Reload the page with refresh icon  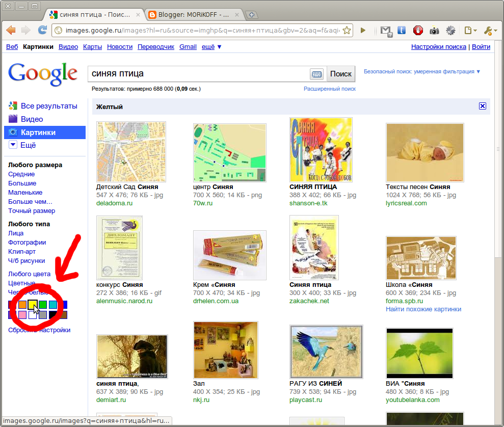(x=42, y=30)
